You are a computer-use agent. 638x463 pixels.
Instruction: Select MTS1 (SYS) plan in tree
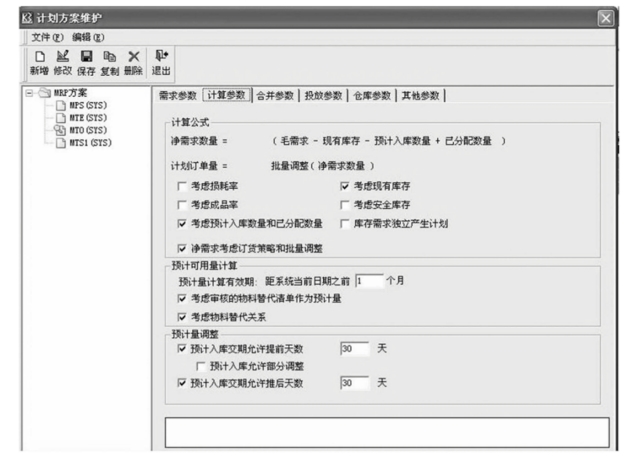(90, 143)
